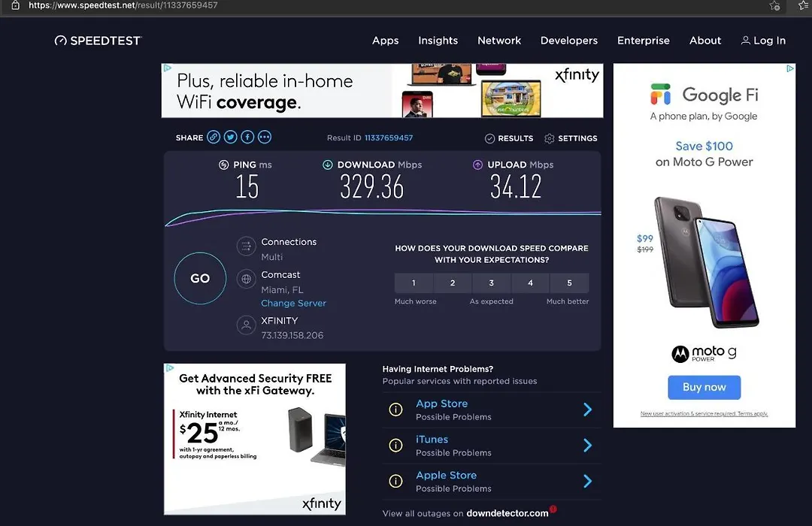This screenshot has height=526, width=812.
Task: Click the Google Fi logo in the ad
Action: click(x=704, y=95)
